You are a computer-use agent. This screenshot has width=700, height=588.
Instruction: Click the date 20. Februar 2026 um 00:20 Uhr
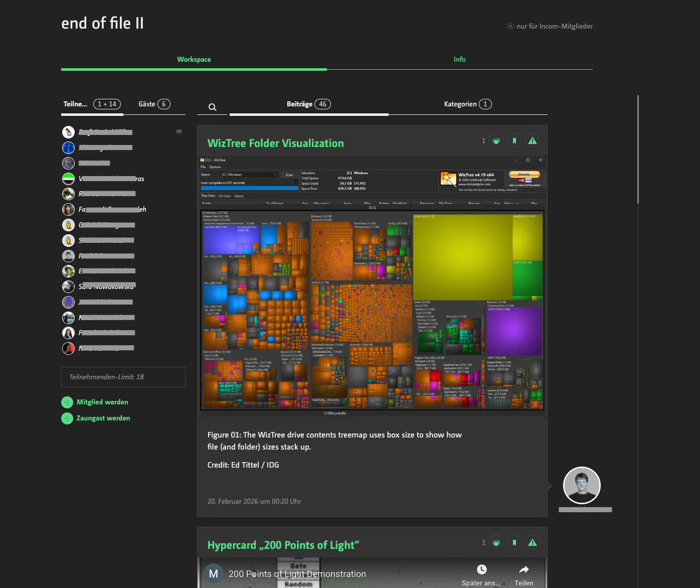click(x=254, y=501)
